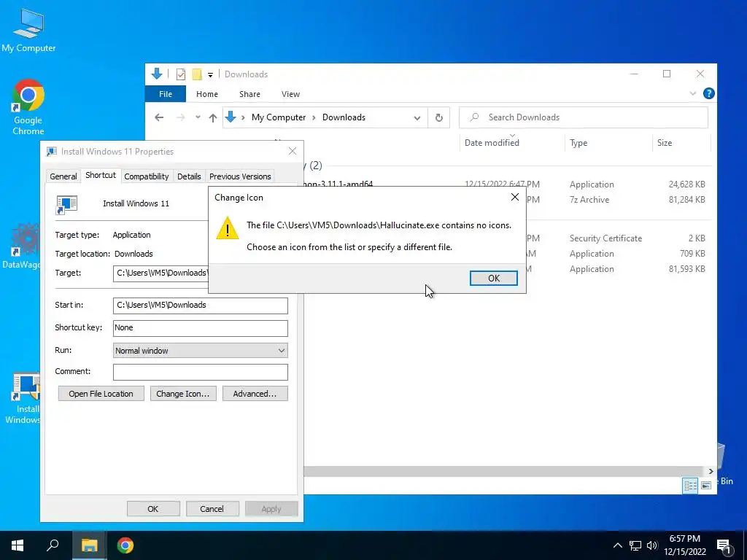This screenshot has height=560, width=747.
Task: Show hidden system tray icons
Action: [x=617, y=545]
